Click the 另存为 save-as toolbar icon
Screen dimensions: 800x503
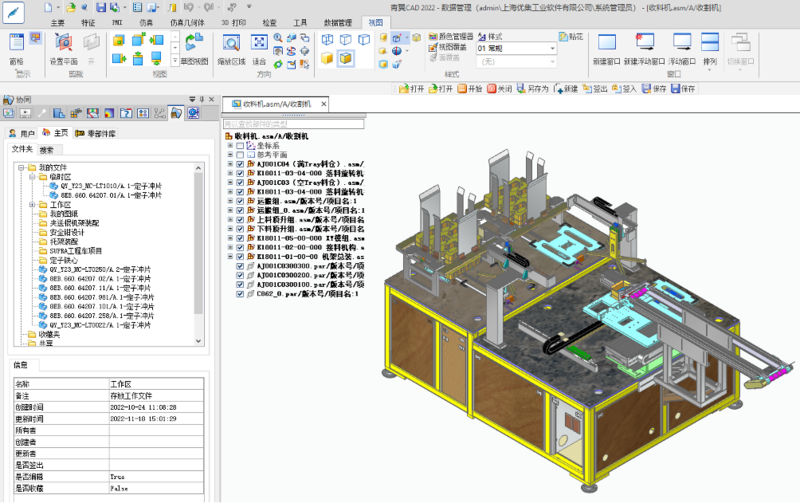pos(536,89)
